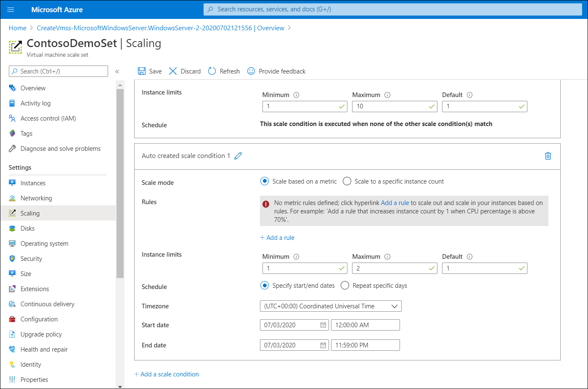Click the End date 07/03/2020 field

(x=294, y=345)
